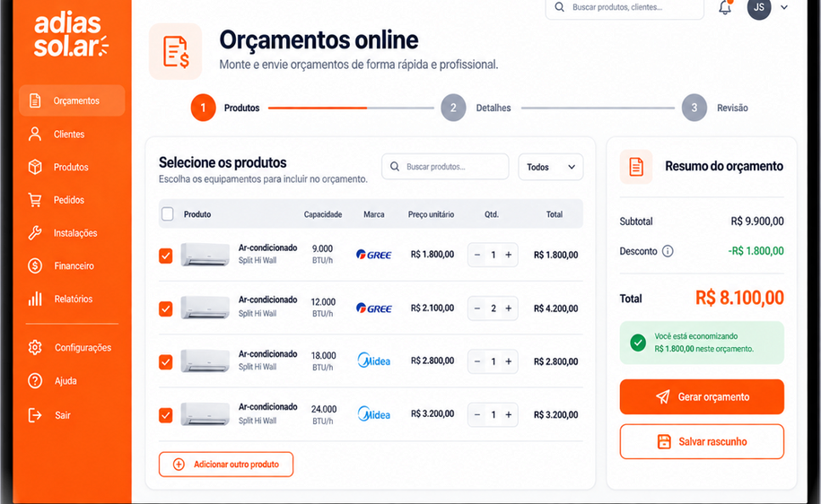This screenshot has width=821, height=504.
Task: Increase quantity for 9.000 BTU/h row
Action: (509, 255)
